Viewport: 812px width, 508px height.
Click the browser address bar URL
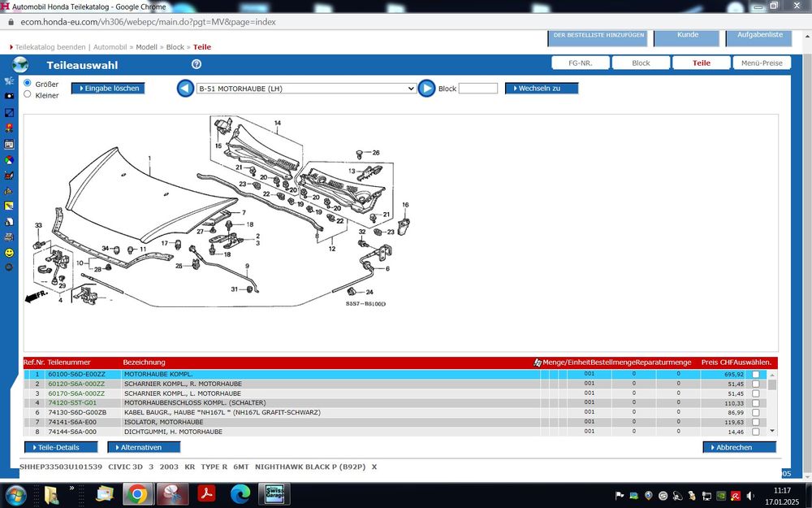coord(148,22)
